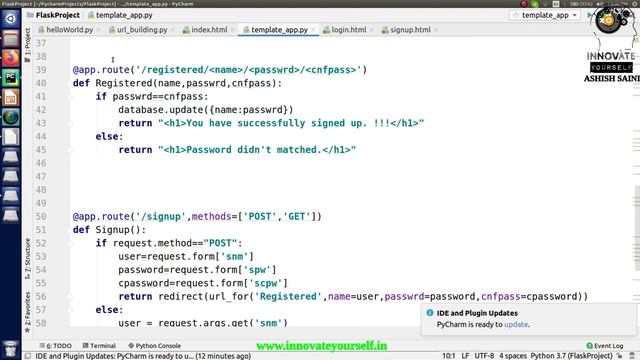Select the active template_app.py tab
640x360 pixels.
click(x=279, y=30)
